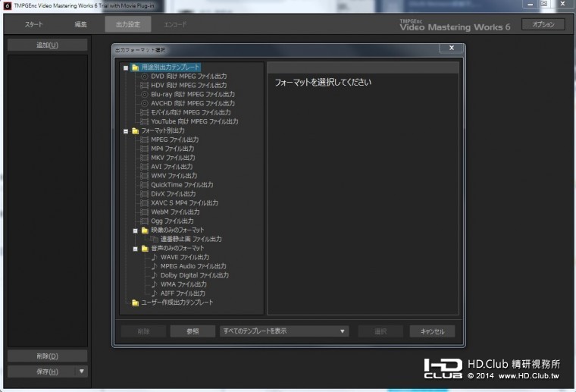
Task: Click the film icon next to Ogg ファイル出力
Action: coord(144,221)
